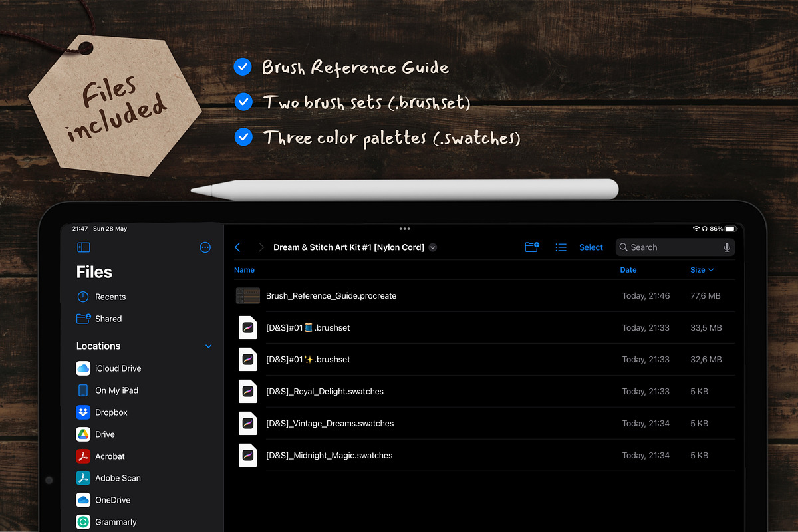Click the 77,6 MB size value
The width and height of the screenshot is (798, 532).
706,295
